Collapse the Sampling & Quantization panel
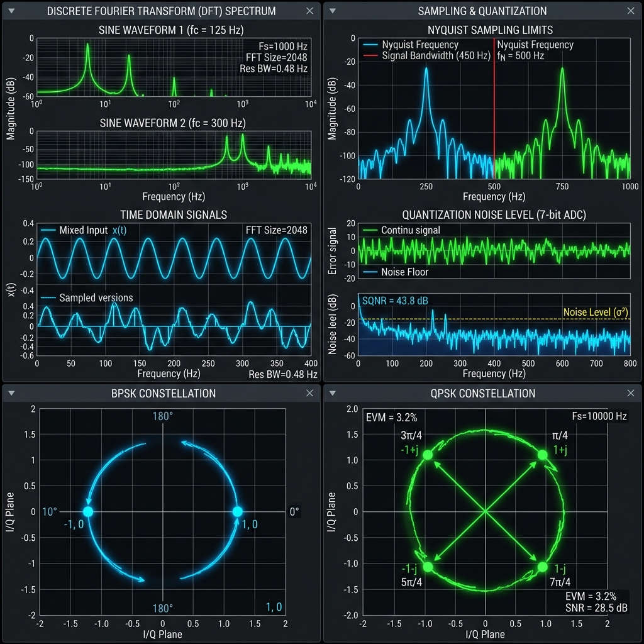Image resolution: width=644 pixels, height=644 pixels. point(333,11)
